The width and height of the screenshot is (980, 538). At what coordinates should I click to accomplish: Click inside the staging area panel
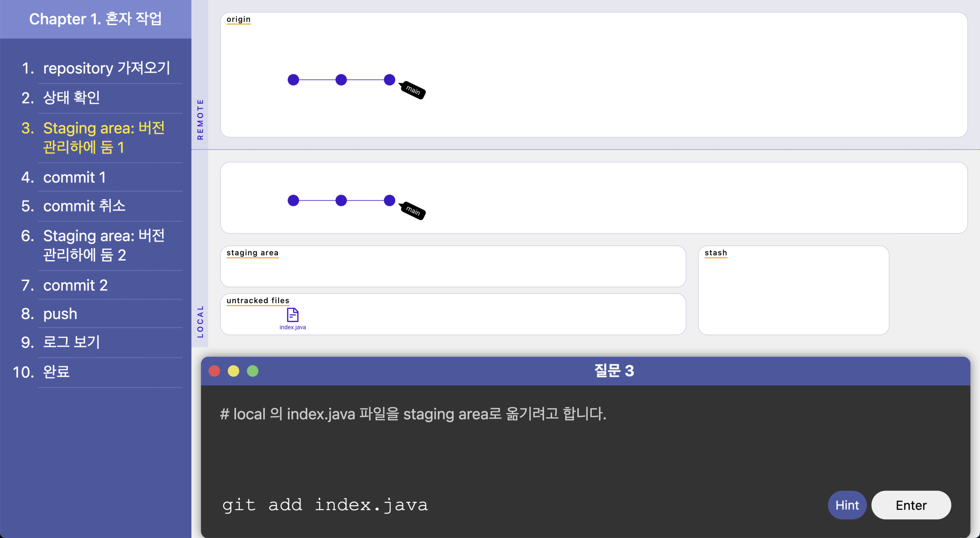pos(453,270)
